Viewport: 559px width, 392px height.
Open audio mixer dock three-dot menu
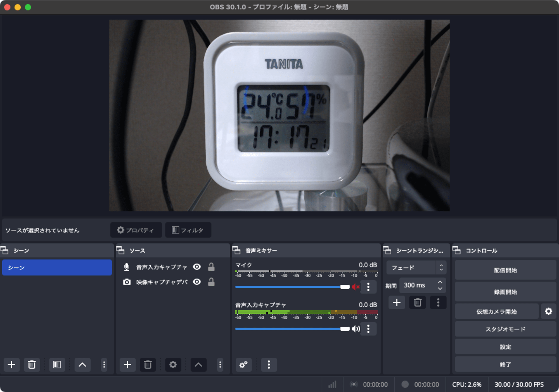tap(269, 365)
